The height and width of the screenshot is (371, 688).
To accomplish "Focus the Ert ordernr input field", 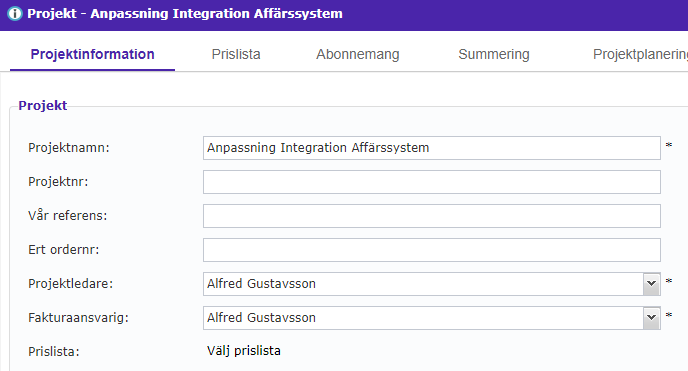I will pyautogui.click(x=432, y=250).
